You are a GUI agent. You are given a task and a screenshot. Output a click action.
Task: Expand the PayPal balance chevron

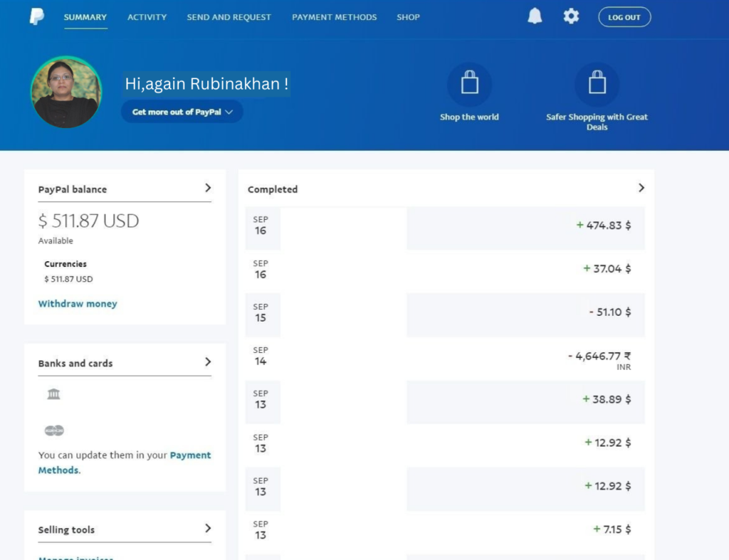(x=208, y=188)
